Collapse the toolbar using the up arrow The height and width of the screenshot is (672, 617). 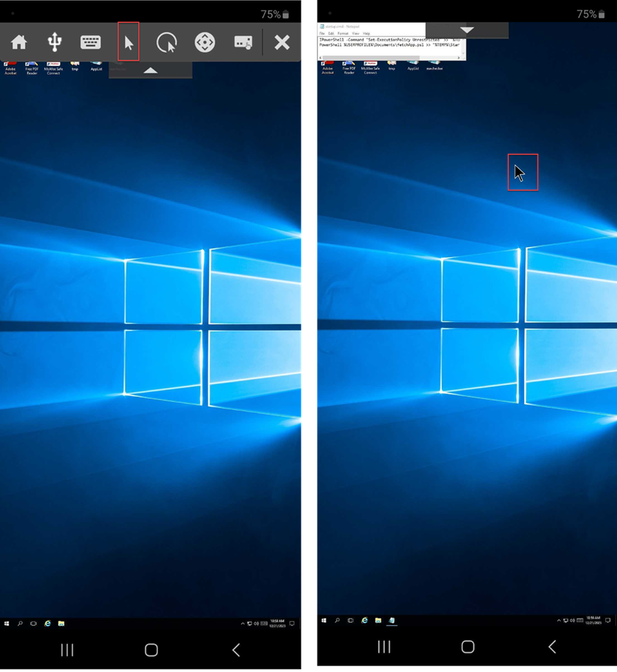tap(150, 70)
